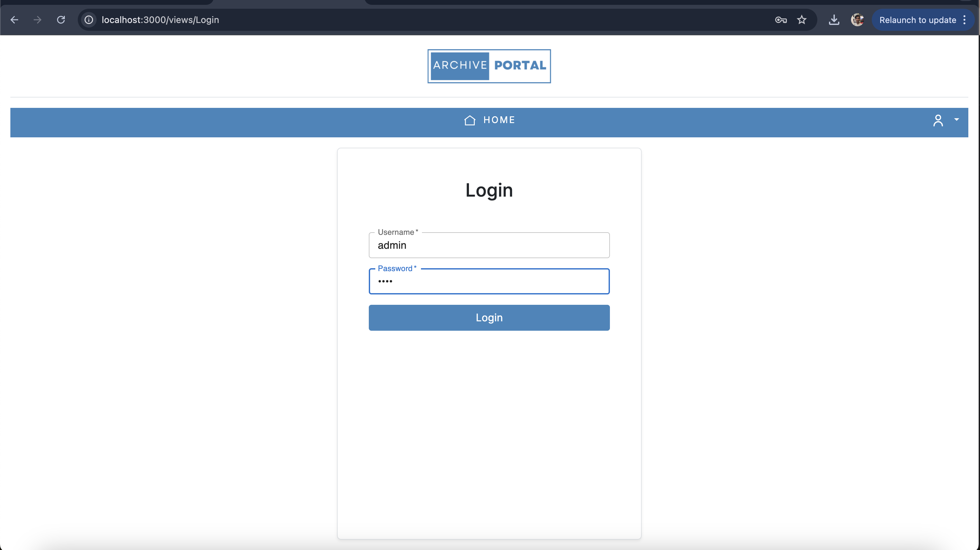The width and height of the screenshot is (980, 550).
Task: Open the browser downloads icon
Action: click(834, 20)
